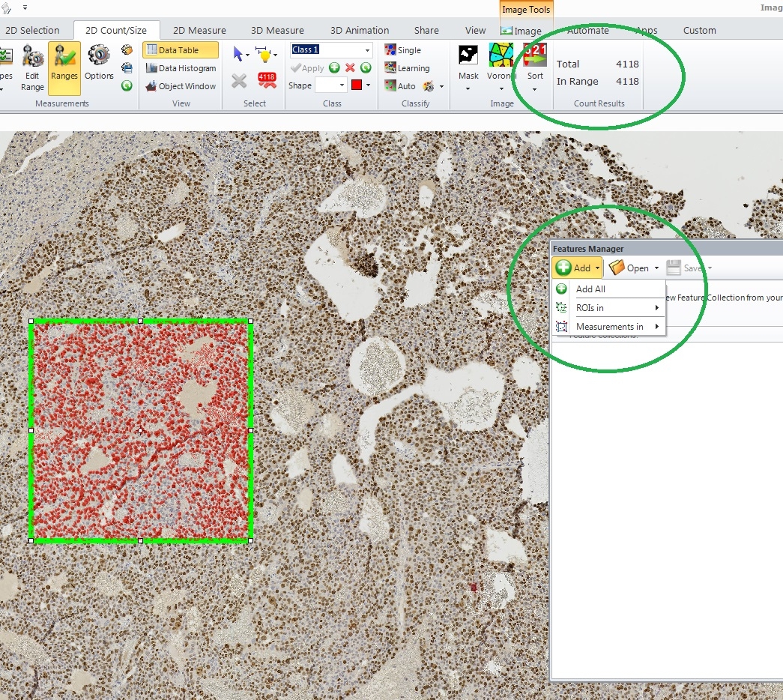
Task: Switch to the 3D Animation tab
Action: click(x=360, y=31)
